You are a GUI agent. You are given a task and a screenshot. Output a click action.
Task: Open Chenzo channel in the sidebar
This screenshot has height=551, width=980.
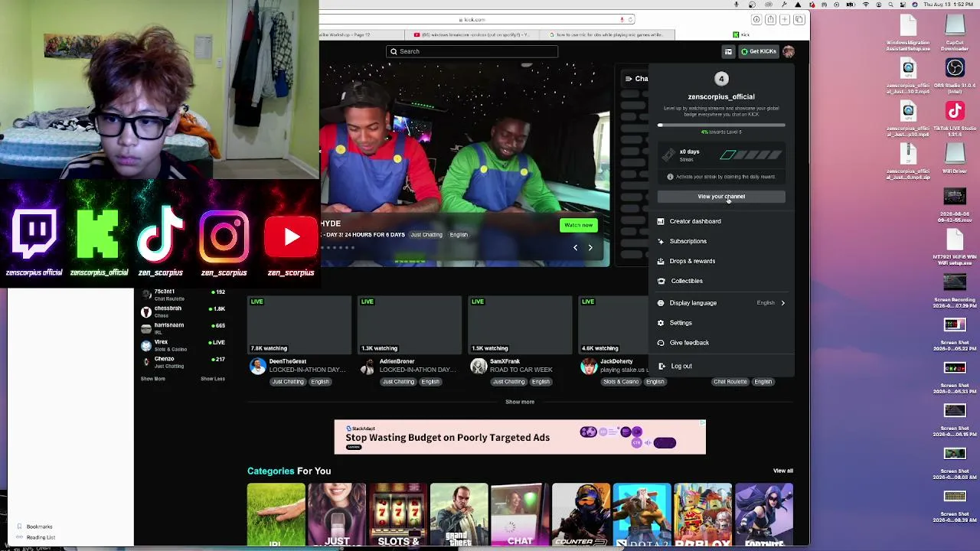coord(182,362)
